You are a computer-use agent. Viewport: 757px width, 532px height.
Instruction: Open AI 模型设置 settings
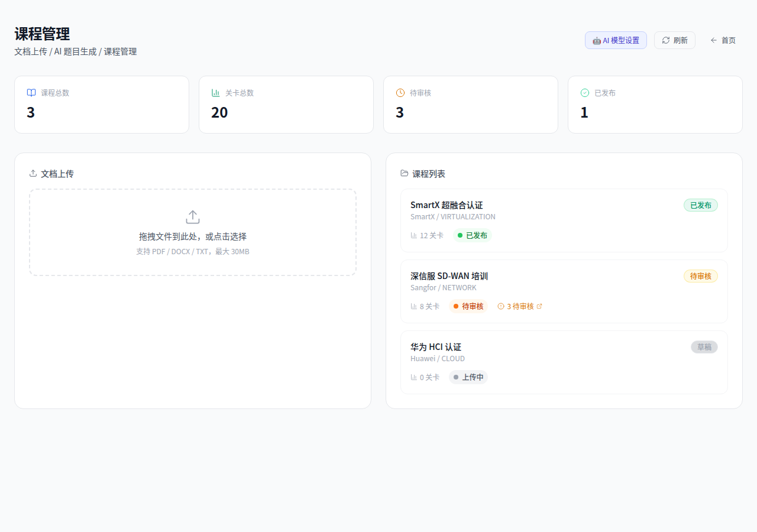click(616, 40)
